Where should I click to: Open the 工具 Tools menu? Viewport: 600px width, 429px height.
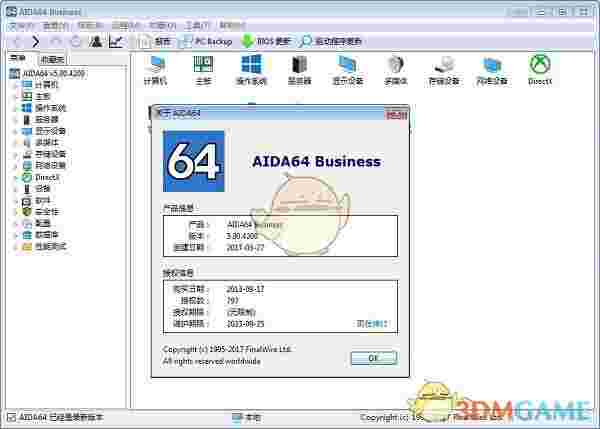click(x=197, y=26)
